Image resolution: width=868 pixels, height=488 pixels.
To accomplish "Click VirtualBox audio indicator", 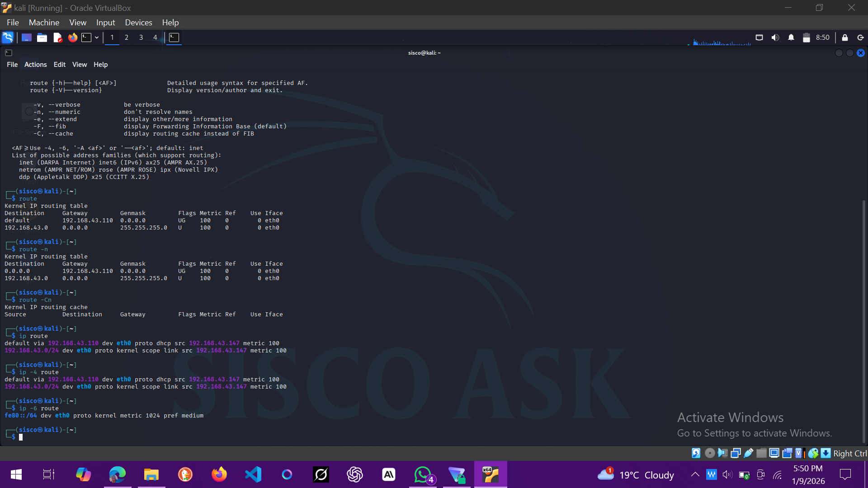I will (722, 453).
